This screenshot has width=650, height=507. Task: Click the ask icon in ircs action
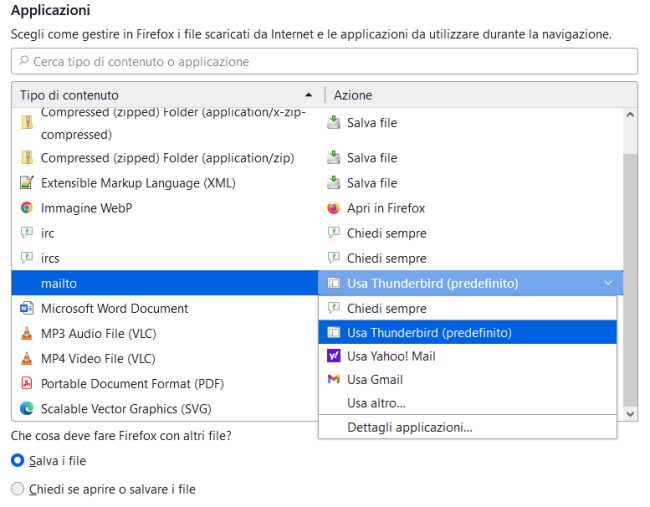[334, 258]
